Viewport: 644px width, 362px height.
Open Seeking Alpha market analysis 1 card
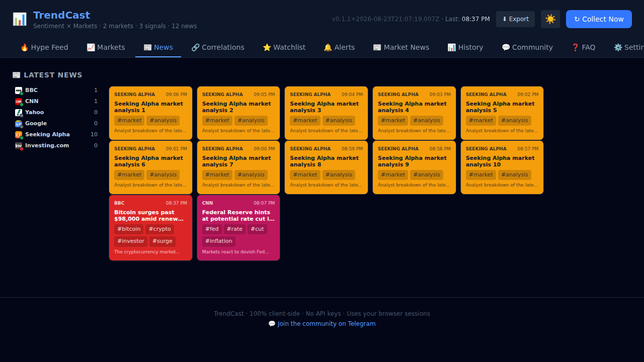pos(150,113)
